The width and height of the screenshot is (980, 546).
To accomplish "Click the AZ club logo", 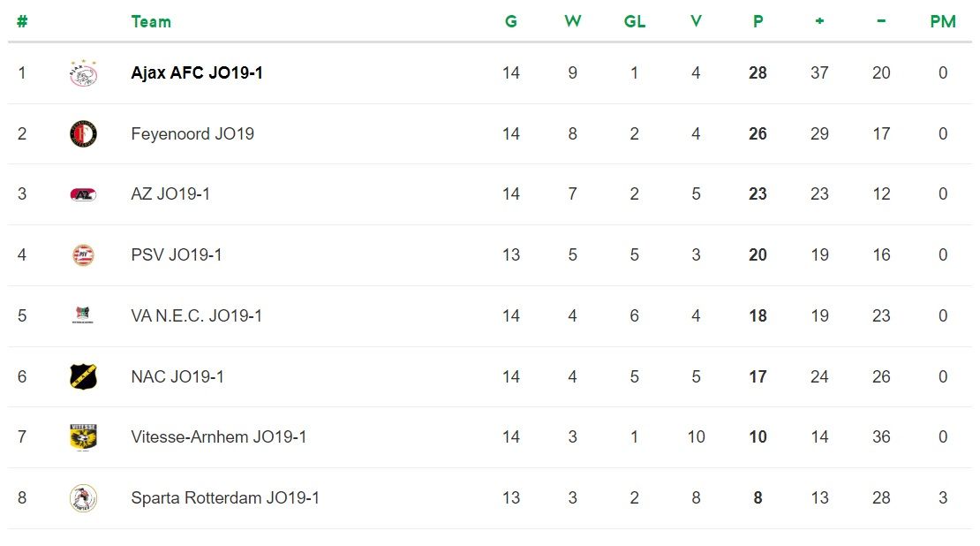I will click(x=83, y=194).
